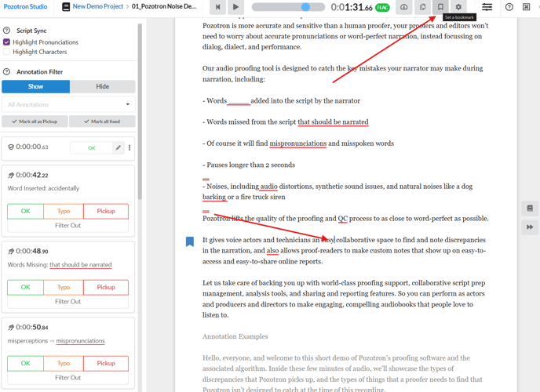This screenshot has width=540, height=392.
Task: Click 'that should be narrated' in Words Missing card
Action: (81, 265)
